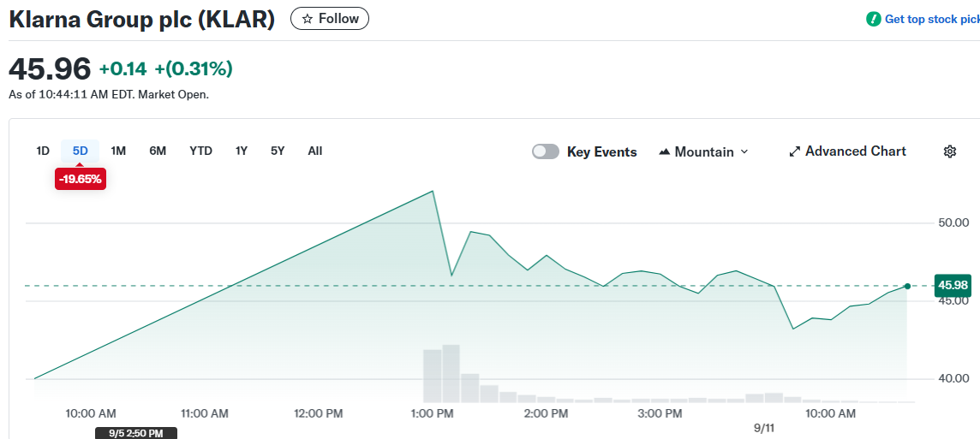The height and width of the screenshot is (439, 980).
Task: Click the current price dot on chart
Action: 907,286
